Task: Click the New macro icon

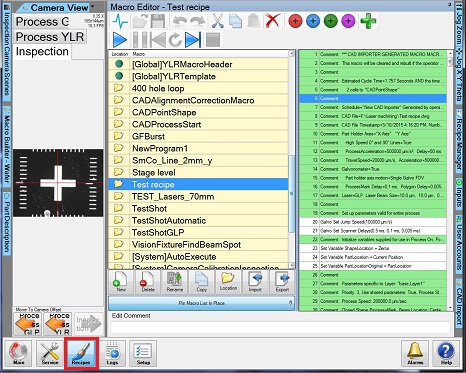Action: 121,282
